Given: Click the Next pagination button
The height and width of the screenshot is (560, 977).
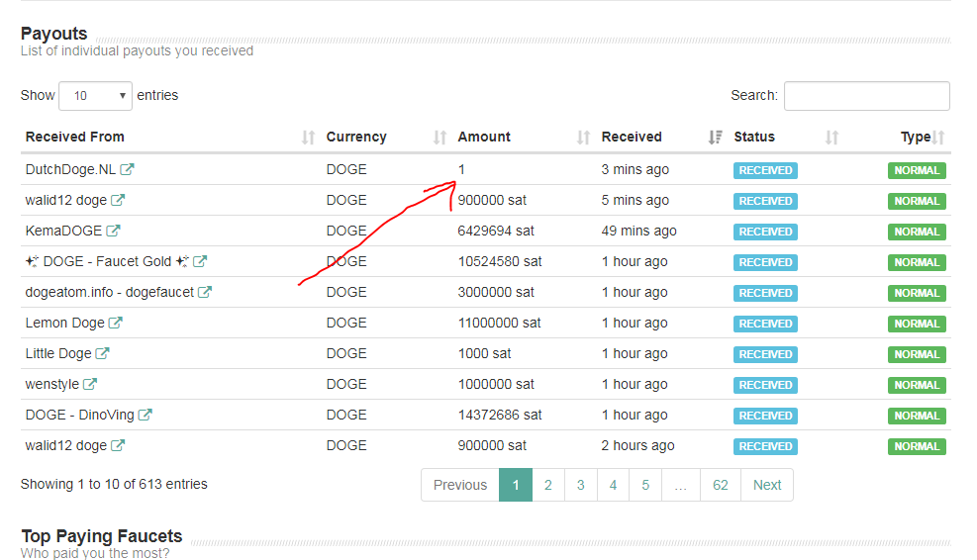Looking at the screenshot, I should tap(766, 485).
